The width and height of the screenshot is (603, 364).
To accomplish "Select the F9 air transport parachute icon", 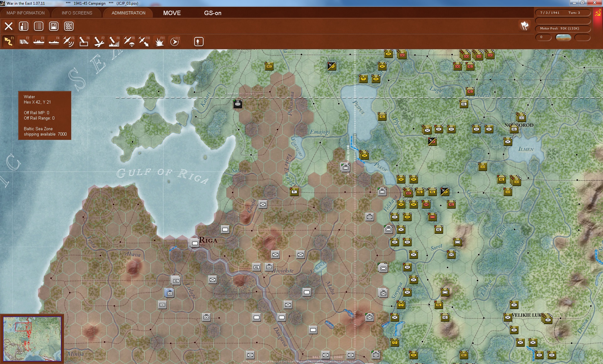I will tap(129, 41).
